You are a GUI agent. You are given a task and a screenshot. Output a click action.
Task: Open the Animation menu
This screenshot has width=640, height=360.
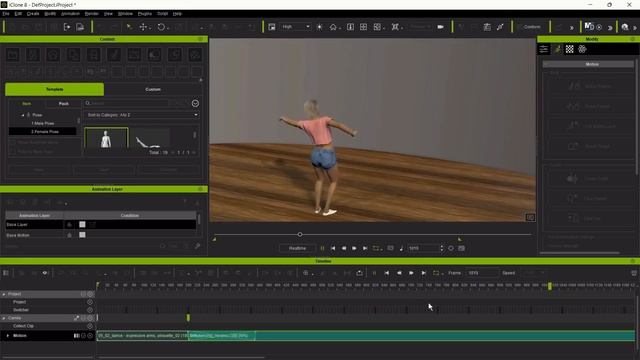[70, 13]
